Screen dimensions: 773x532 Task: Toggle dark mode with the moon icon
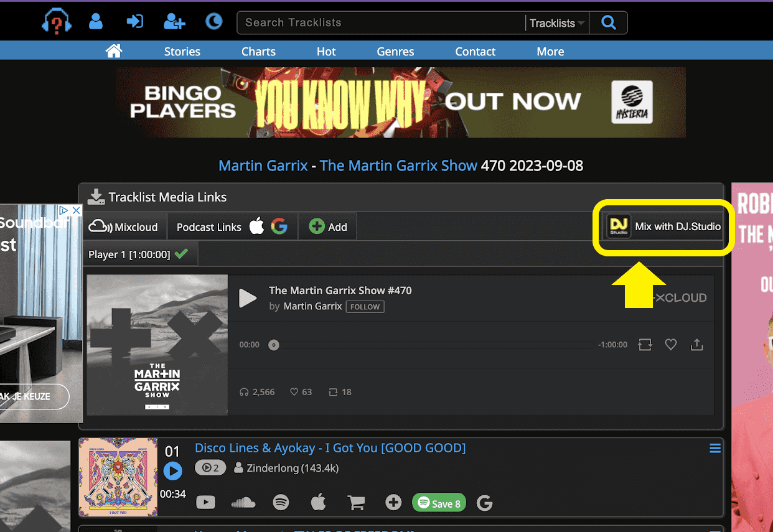tap(213, 21)
